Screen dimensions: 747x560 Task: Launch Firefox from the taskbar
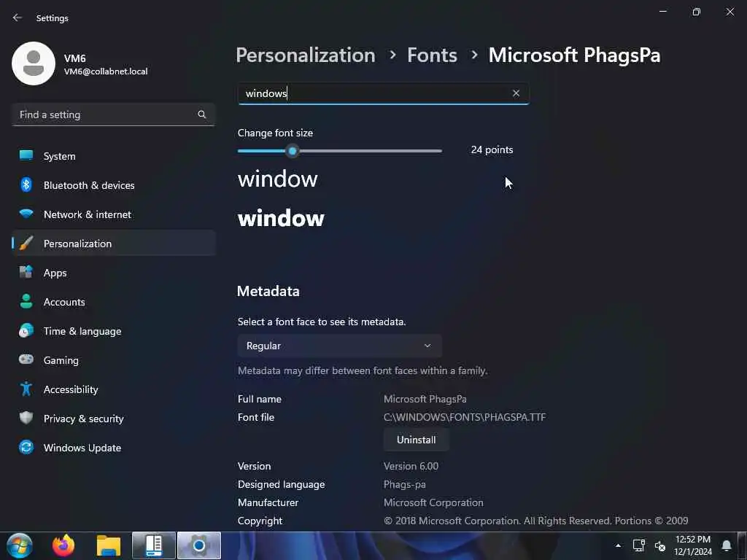pyautogui.click(x=63, y=545)
